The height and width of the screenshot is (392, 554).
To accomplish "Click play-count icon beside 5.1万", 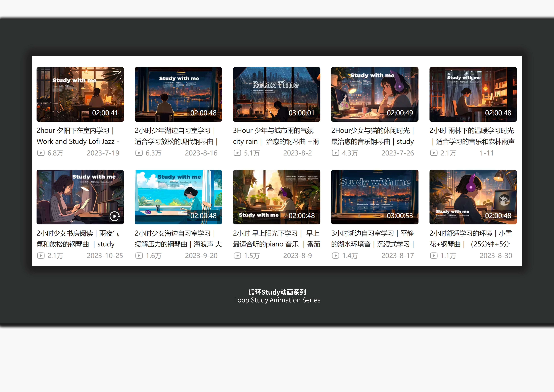I will pos(237,153).
